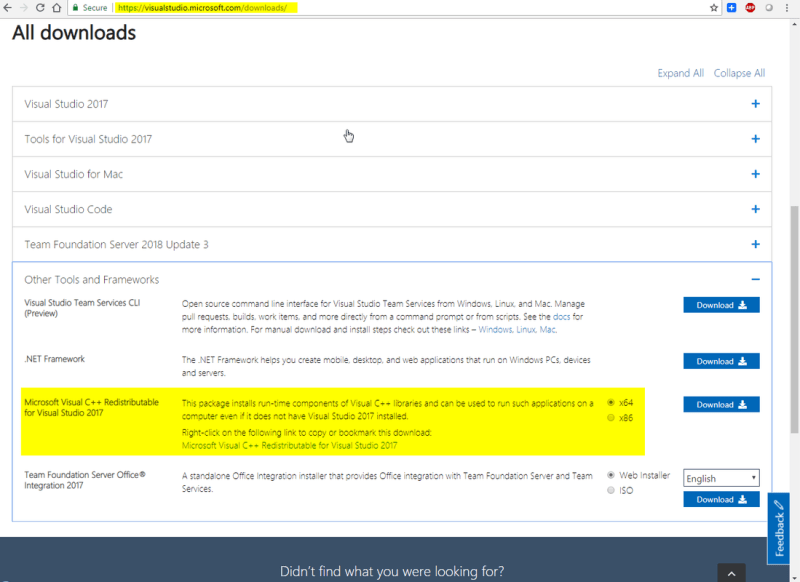This screenshot has width=800, height=582.
Task: Click 'Visual Studio Team Services CLI (Preview)' label
Action: (82, 308)
